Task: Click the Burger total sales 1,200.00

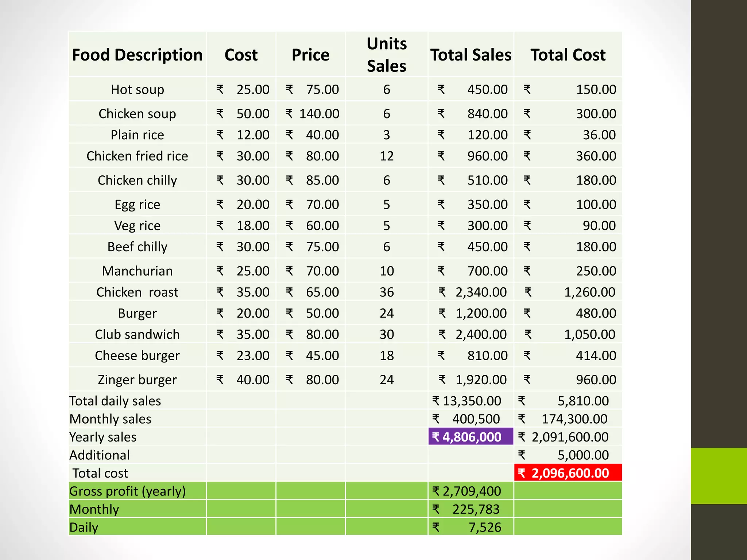Action: (x=481, y=314)
